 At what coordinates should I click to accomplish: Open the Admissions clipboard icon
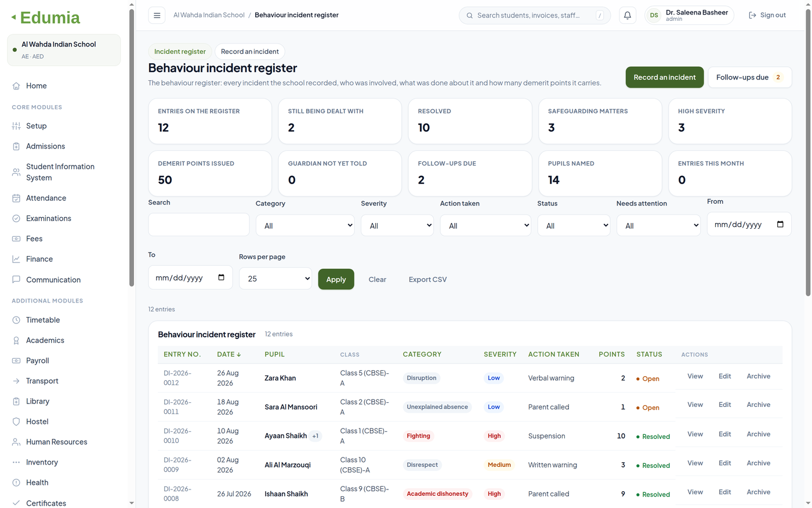16,146
